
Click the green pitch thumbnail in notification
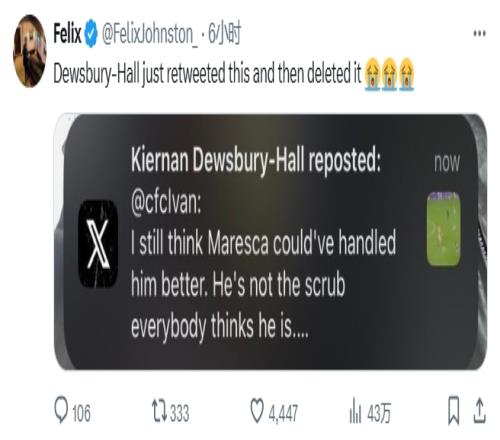(x=444, y=229)
